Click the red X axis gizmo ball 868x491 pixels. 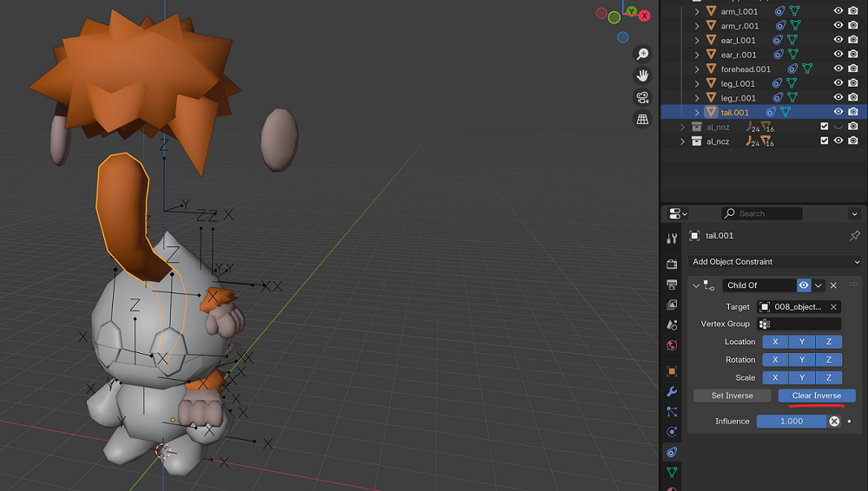[644, 16]
